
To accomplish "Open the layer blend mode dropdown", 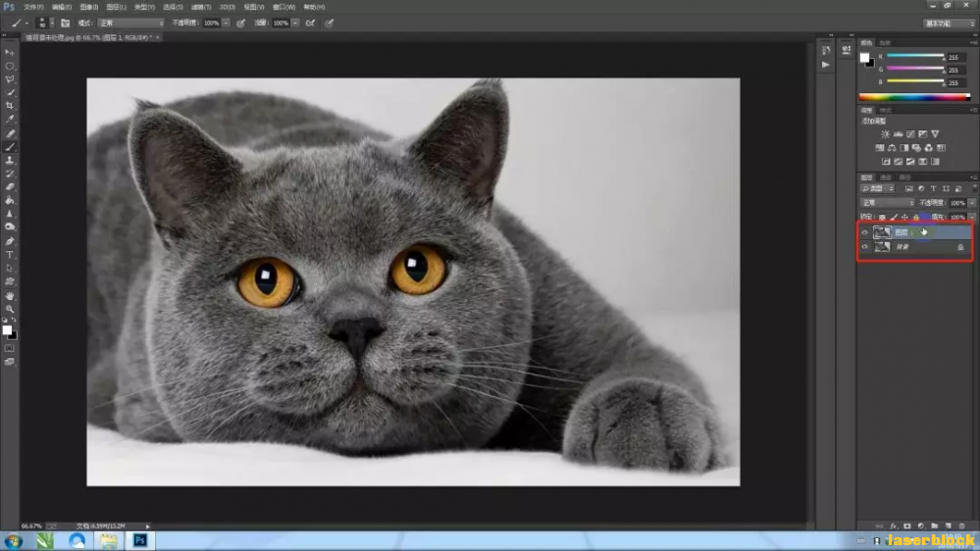I will coord(887,203).
